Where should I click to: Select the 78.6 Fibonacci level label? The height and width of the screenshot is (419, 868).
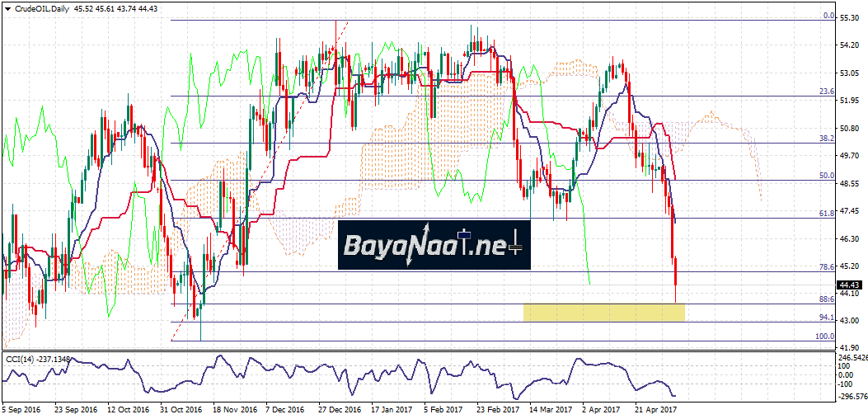click(828, 267)
